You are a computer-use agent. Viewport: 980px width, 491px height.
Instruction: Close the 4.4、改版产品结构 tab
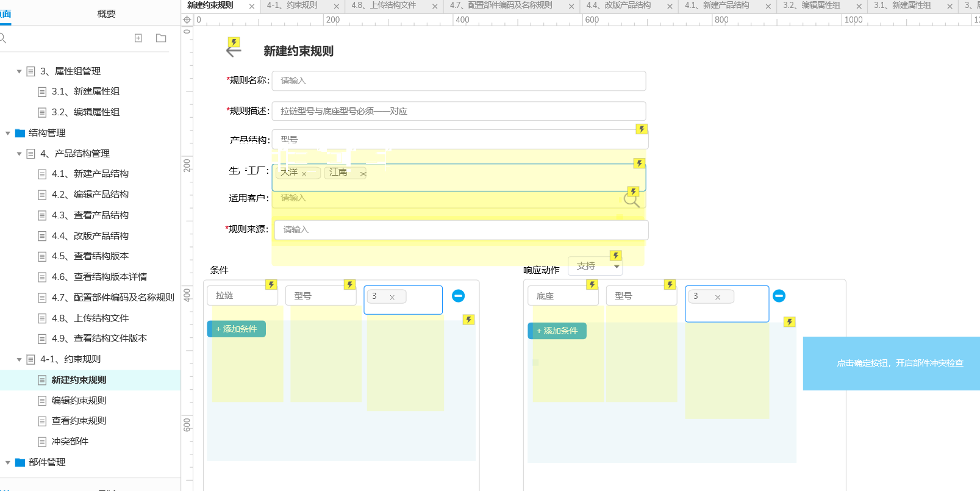tap(670, 6)
